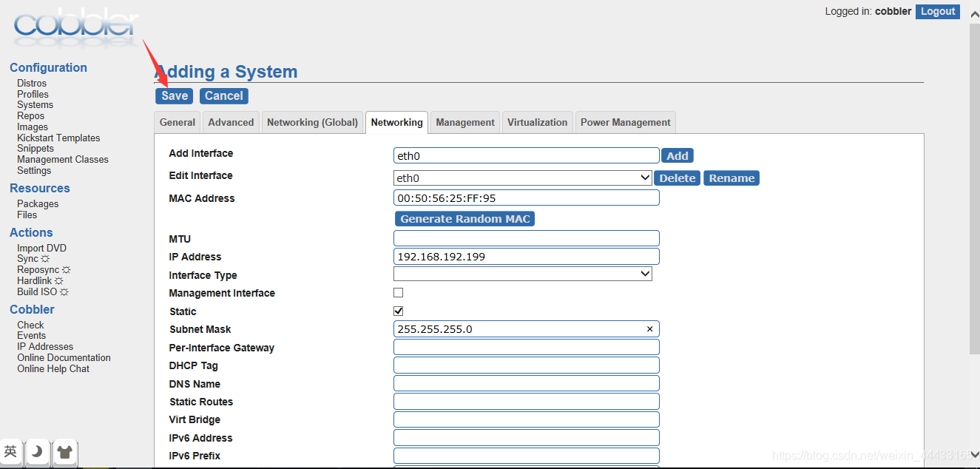Delete the eth0 interface

pyautogui.click(x=677, y=178)
